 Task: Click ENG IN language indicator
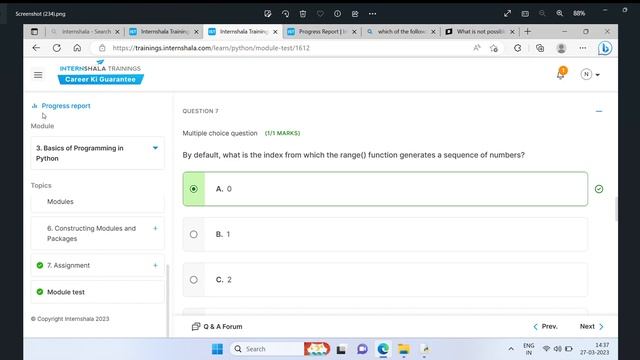pos(529,349)
